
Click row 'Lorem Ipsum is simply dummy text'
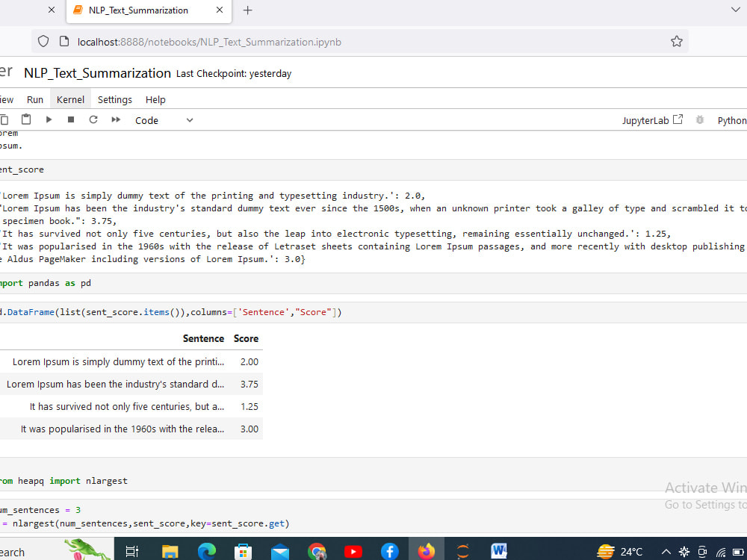point(131,362)
